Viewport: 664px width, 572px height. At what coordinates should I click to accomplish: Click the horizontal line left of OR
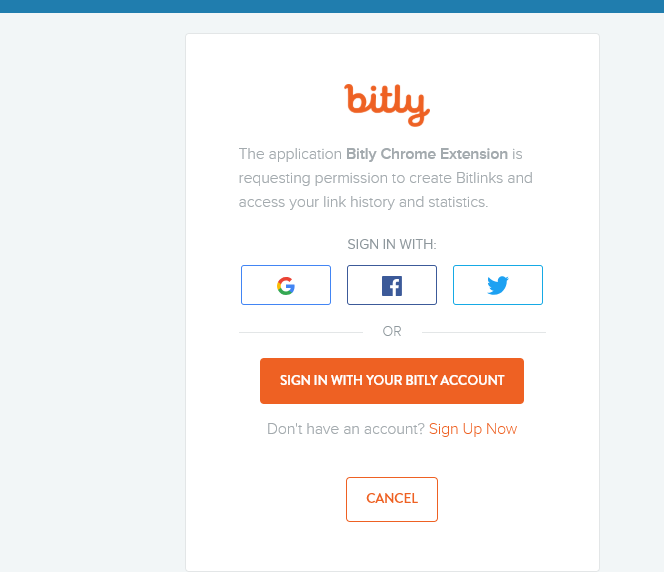point(300,332)
